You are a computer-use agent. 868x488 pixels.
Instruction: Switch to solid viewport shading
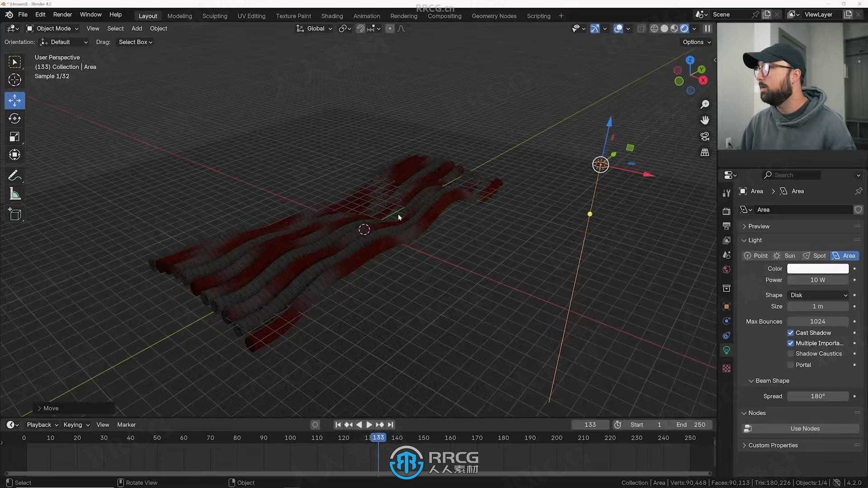664,28
